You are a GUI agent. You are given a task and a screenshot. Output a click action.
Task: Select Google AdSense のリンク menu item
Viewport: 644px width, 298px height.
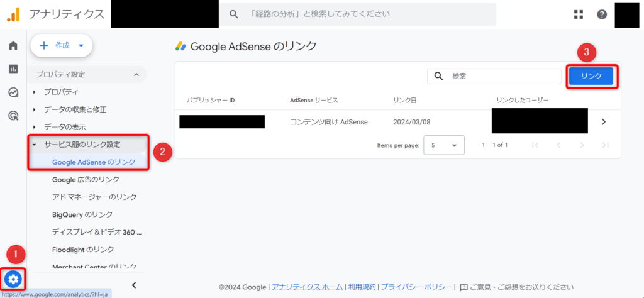(94, 162)
